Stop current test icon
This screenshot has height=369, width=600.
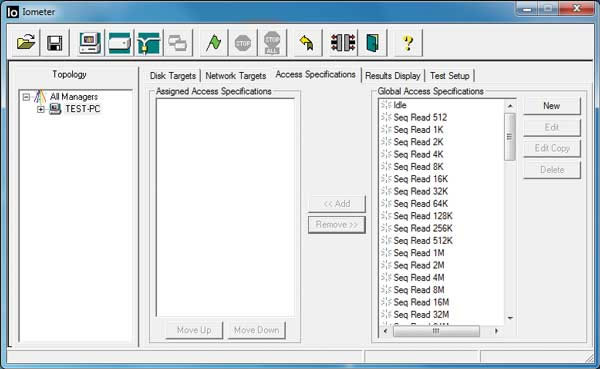point(243,42)
